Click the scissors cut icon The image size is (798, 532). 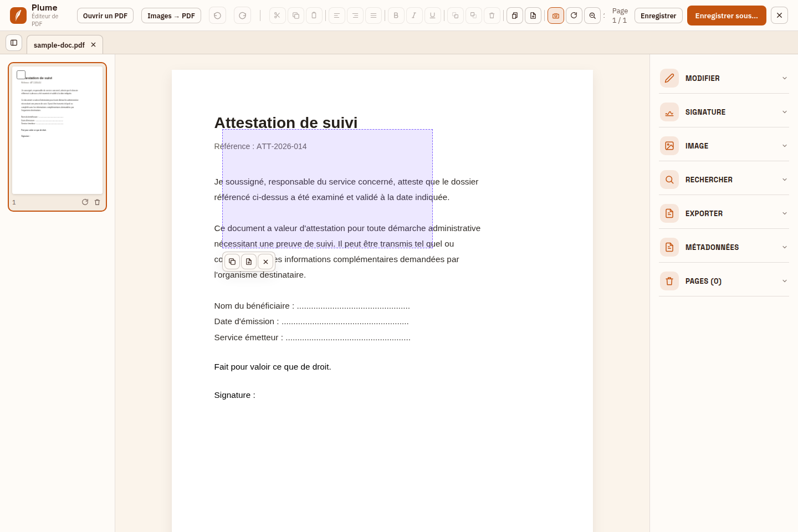(277, 16)
